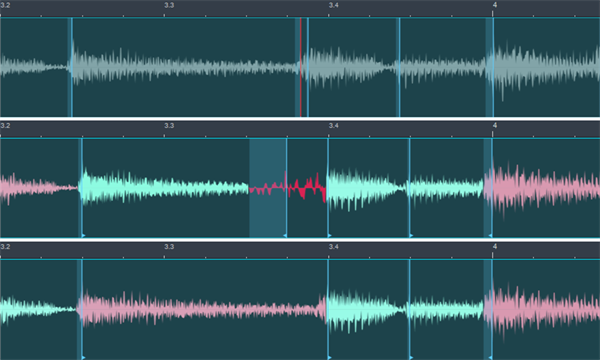Select the middle panel bend marker at 3.4

click(328, 188)
